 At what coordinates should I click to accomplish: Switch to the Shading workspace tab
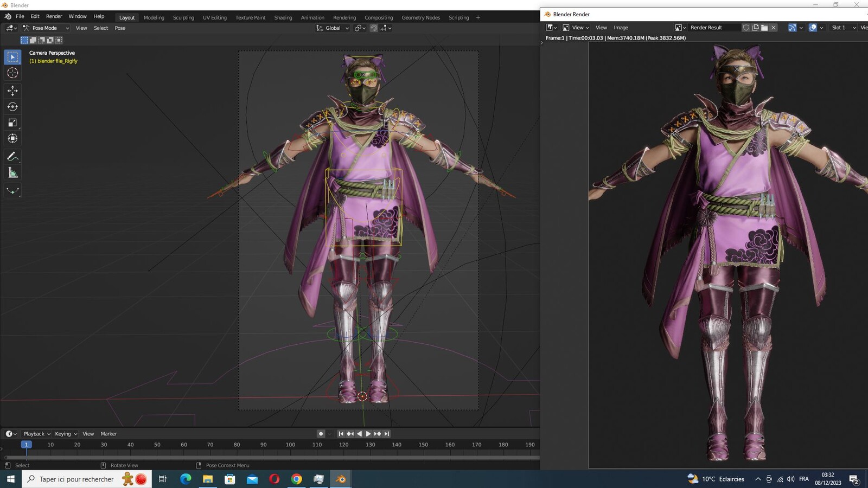(x=283, y=17)
